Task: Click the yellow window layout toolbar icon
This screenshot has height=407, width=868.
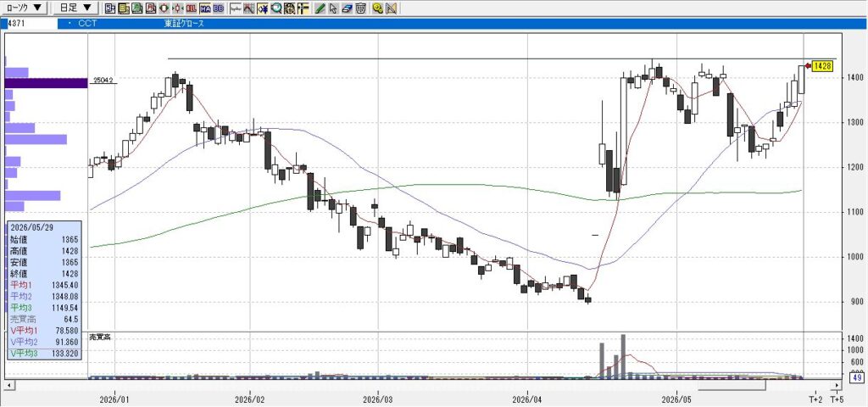Action: pos(124,8)
